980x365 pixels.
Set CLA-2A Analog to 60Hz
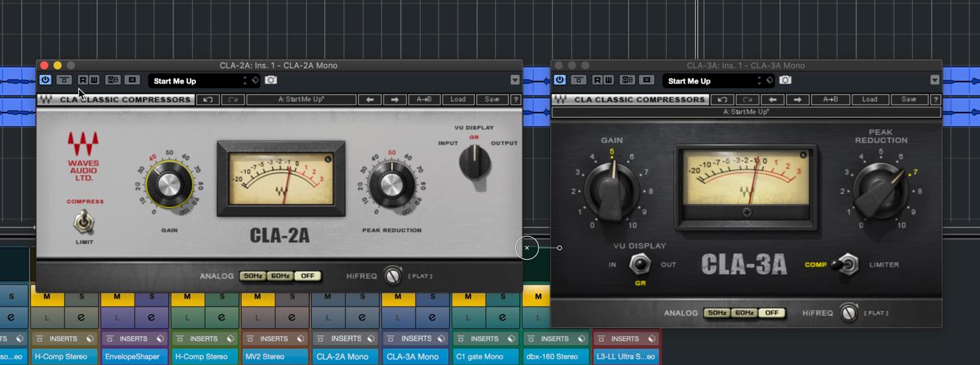click(x=280, y=276)
